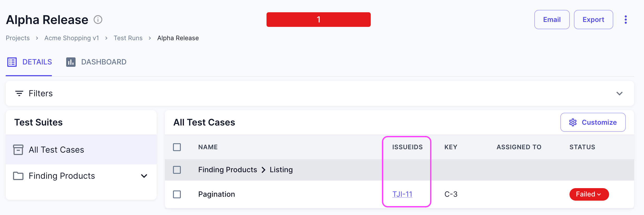644x215 pixels.
Task: Click the Dashboard bar chart icon
Action: pos(71,62)
